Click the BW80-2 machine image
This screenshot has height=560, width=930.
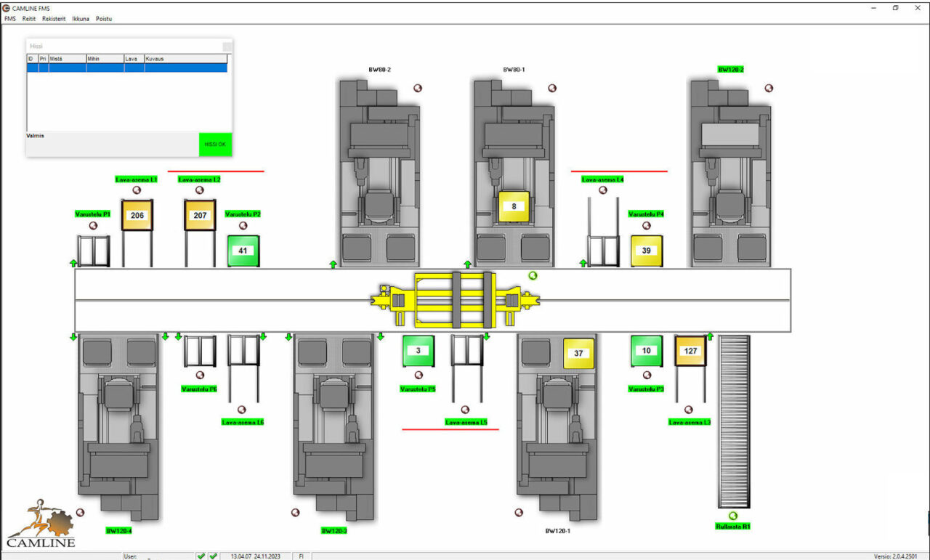click(x=379, y=173)
